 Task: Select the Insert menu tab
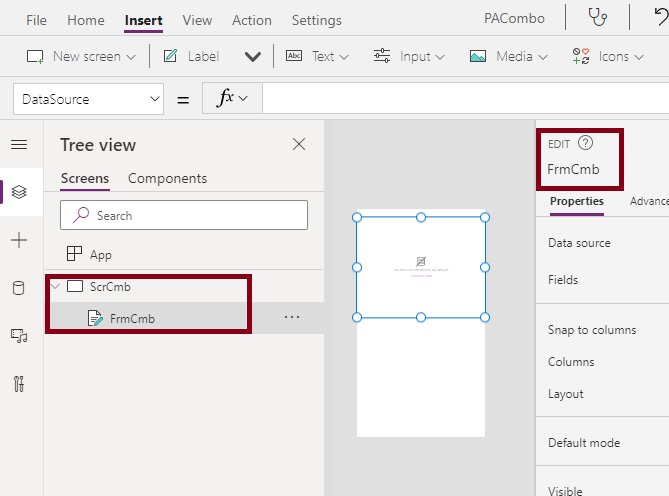(x=143, y=20)
